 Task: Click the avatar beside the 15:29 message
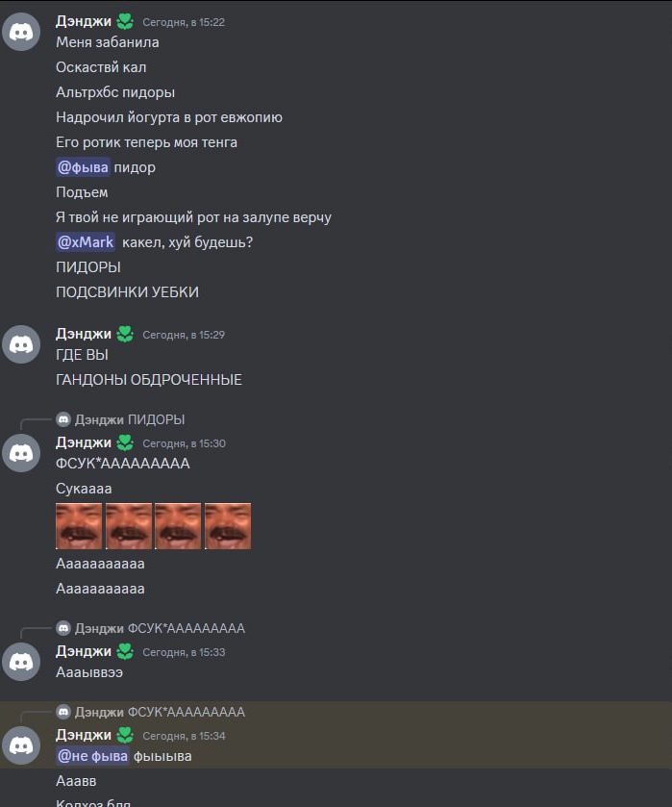pos(21,344)
